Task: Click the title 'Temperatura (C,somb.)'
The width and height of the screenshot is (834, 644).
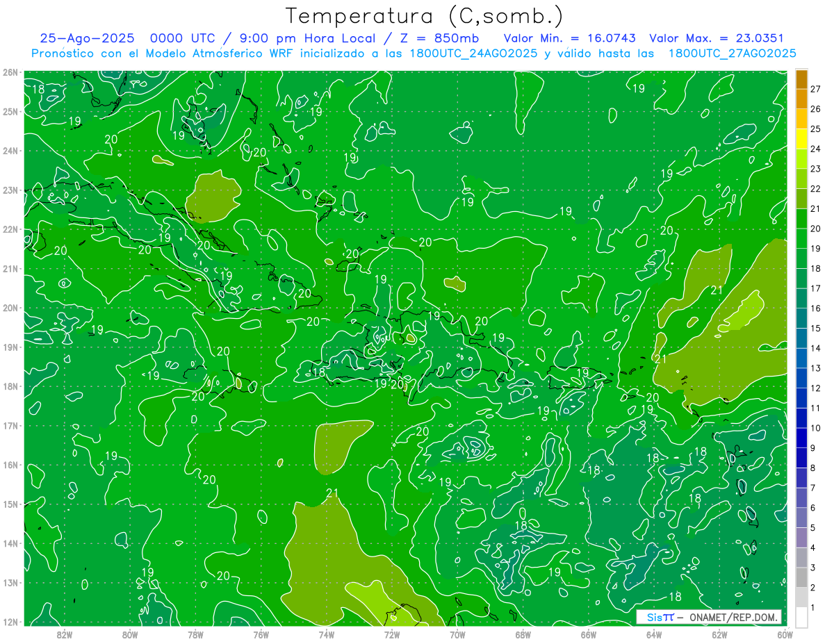Action: click(425, 15)
